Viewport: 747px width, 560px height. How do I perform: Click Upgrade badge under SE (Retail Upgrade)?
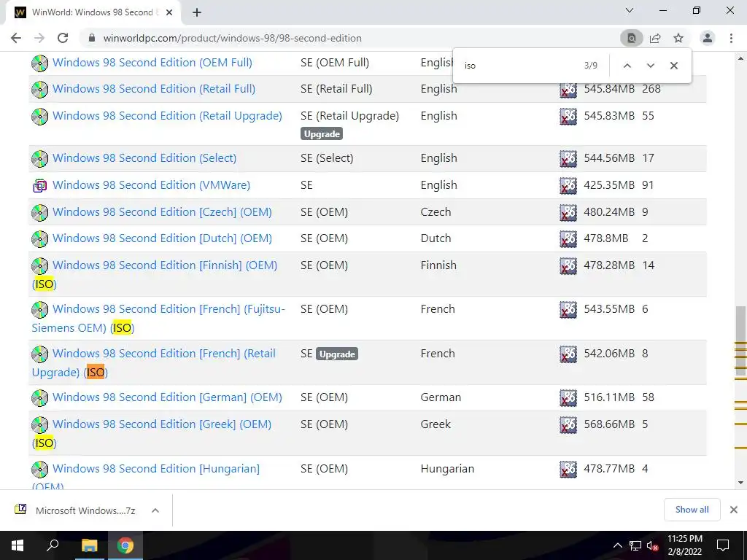[322, 134]
